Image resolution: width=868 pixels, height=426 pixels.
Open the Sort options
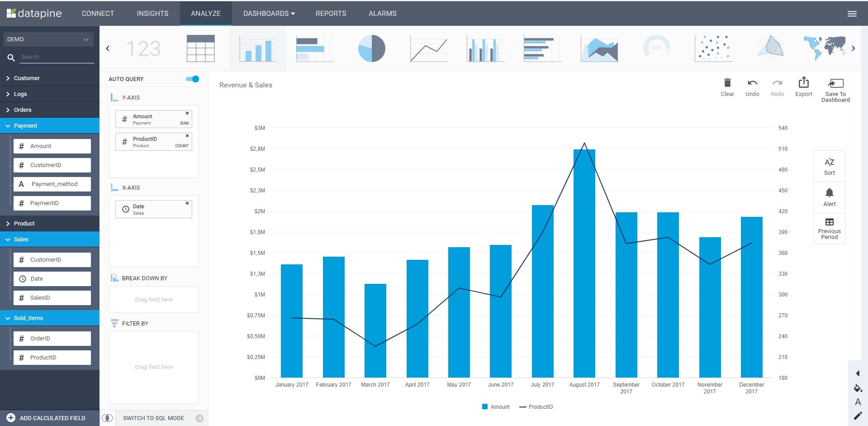pyautogui.click(x=830, y=166)
